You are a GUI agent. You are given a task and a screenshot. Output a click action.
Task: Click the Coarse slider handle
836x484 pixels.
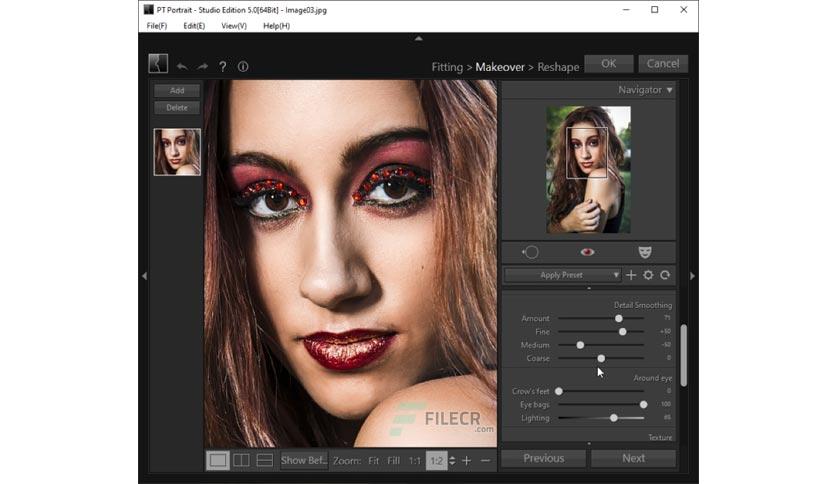(x=601, y=358)
